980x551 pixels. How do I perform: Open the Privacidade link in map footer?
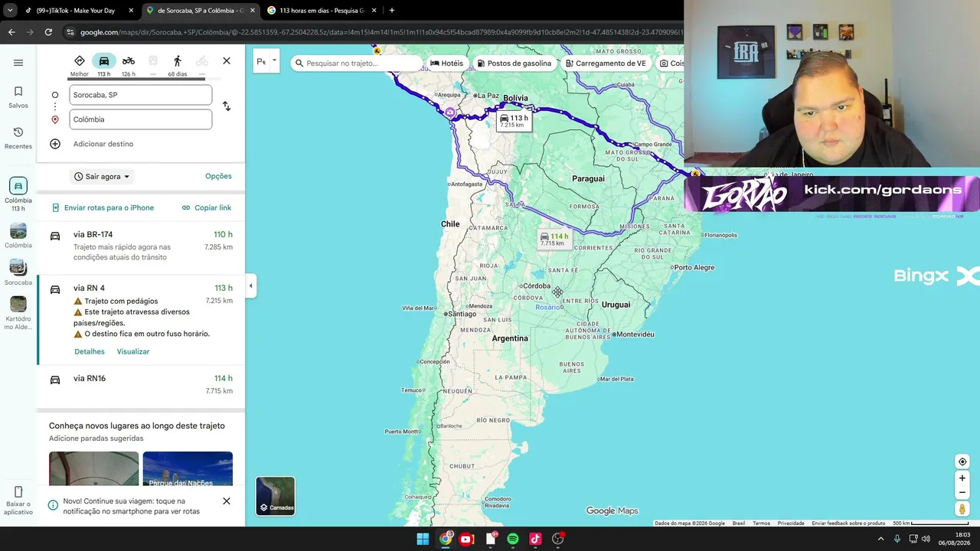[x=791, y=523]
